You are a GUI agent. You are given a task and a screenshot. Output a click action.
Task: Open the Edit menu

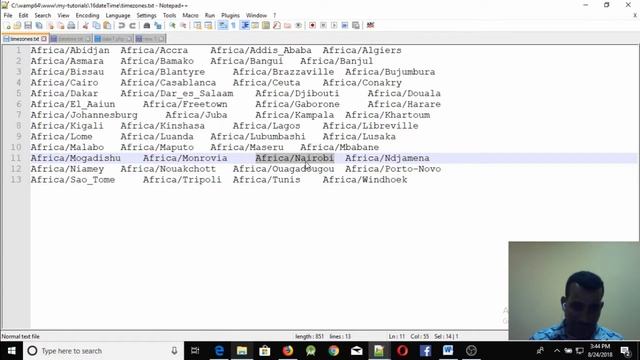(x=23, y=16)
